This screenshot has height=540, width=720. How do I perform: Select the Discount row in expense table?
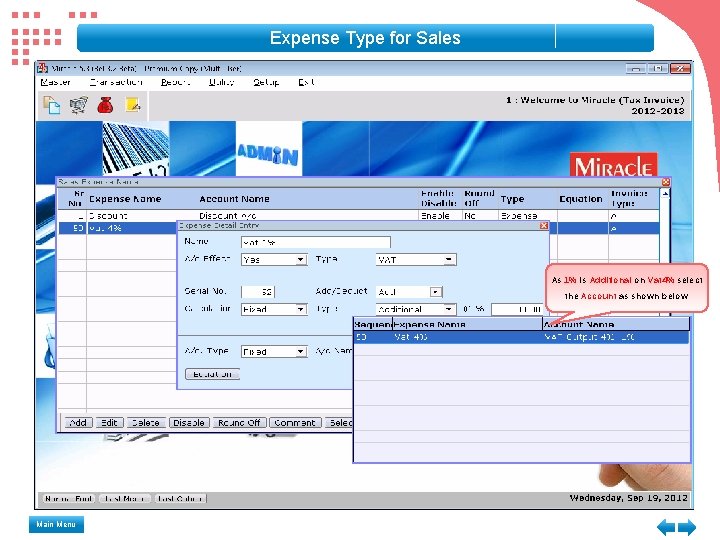pyautogui.click(x=358, y=216)
